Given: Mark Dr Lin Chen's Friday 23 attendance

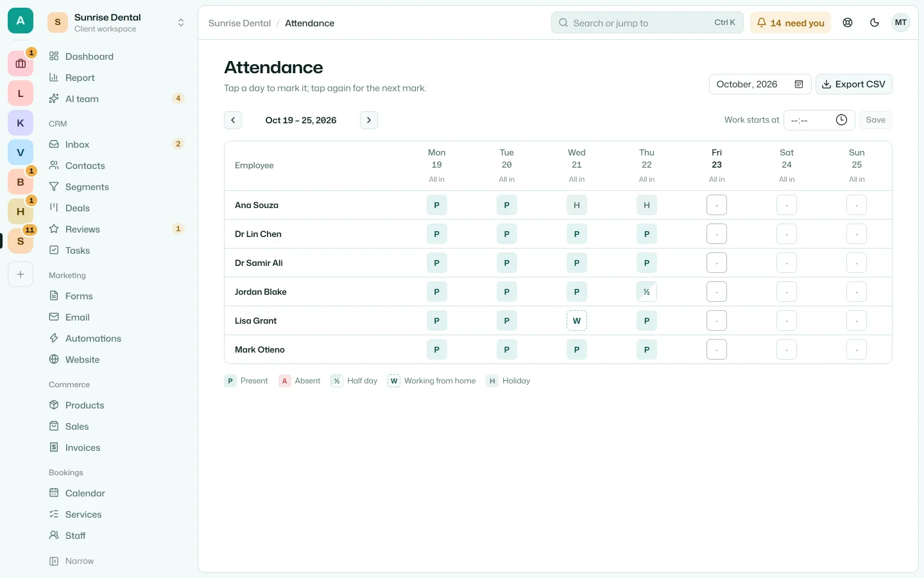Looking at the screenshot, I should 717,234.
